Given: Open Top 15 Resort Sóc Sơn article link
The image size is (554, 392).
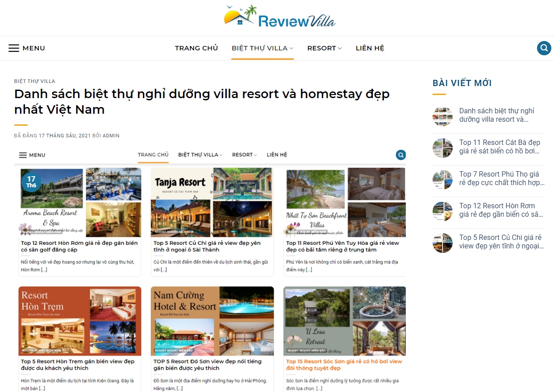Looking at the screenshot, I should (x=344, y=365).
